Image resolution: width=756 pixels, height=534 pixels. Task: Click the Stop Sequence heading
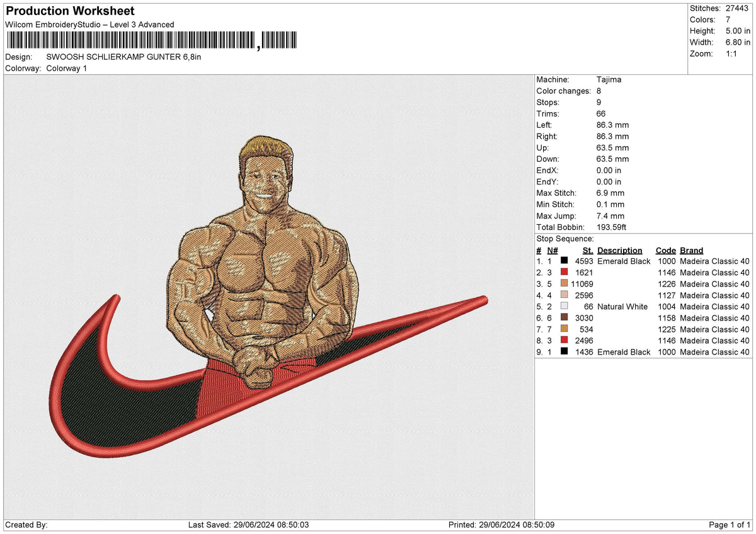tap(565, 239)
